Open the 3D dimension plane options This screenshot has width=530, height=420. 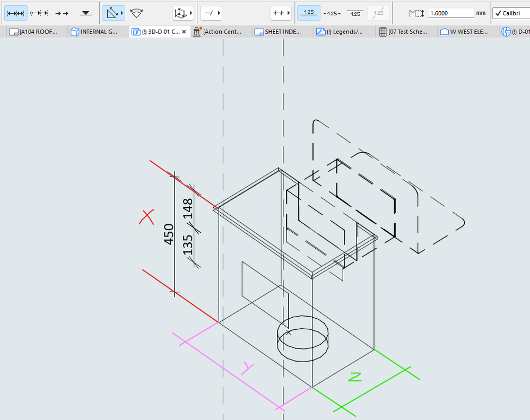[183, 13]
